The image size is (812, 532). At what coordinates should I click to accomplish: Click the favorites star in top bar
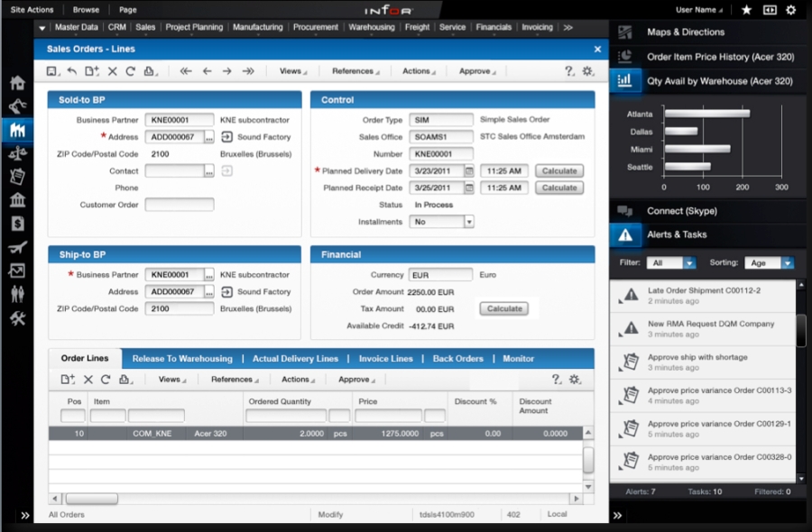coord(746,10)
